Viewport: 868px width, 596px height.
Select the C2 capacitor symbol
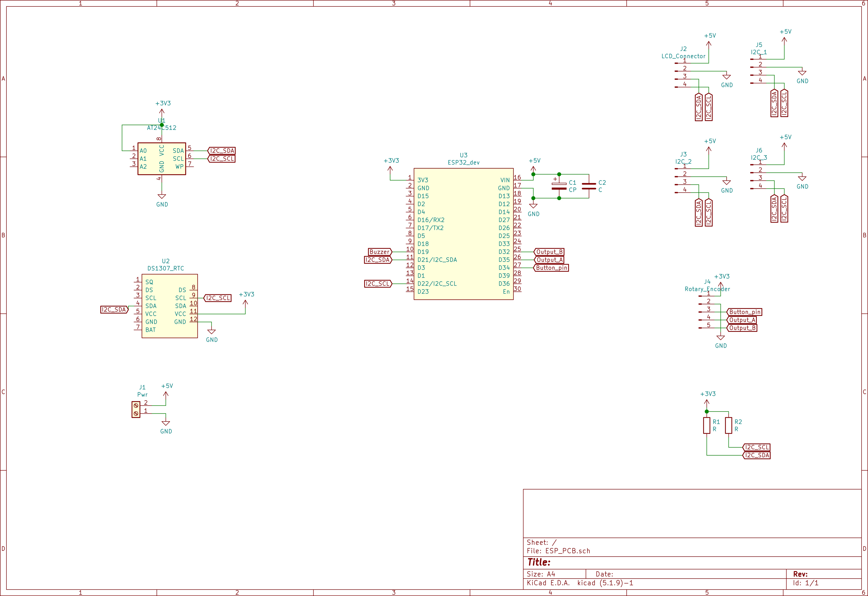(589, 186)
